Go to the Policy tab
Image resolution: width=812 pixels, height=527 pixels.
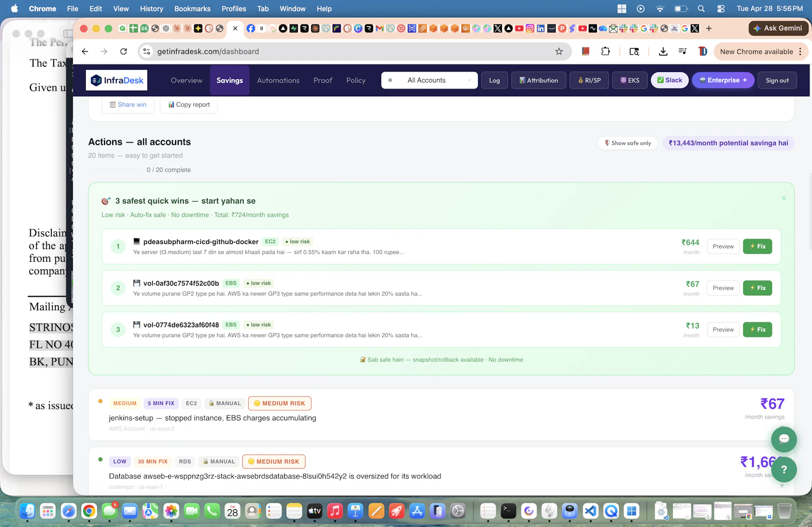pos(356,80)
